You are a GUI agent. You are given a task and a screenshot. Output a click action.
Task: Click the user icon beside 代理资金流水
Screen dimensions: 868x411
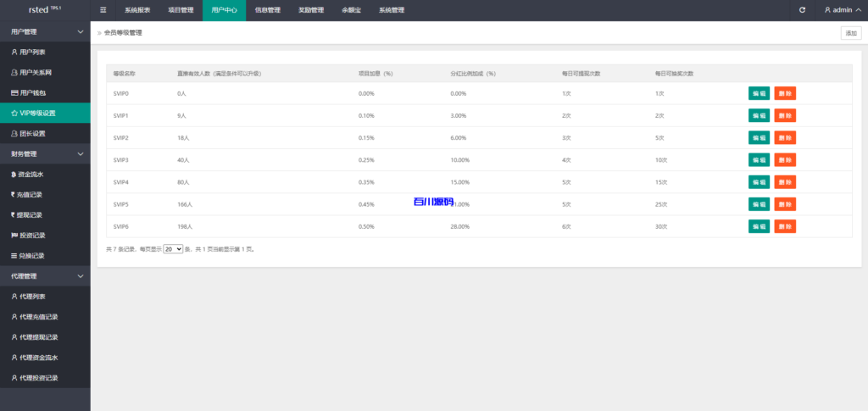[x=14, y=358]
